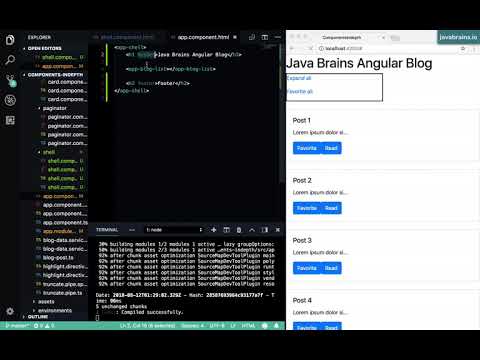Select the TERMINAL panel tab
This screenshot has height=360, width=480.
[x=107, y=230]
